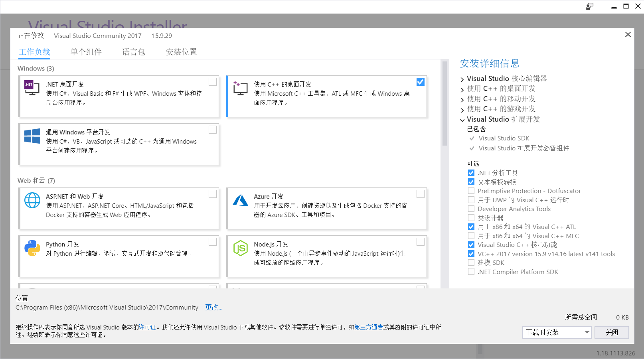Uncheck the 使用 C++ 的桌面开发 workload checkbox
644x359 pixels.
[421, 82]
